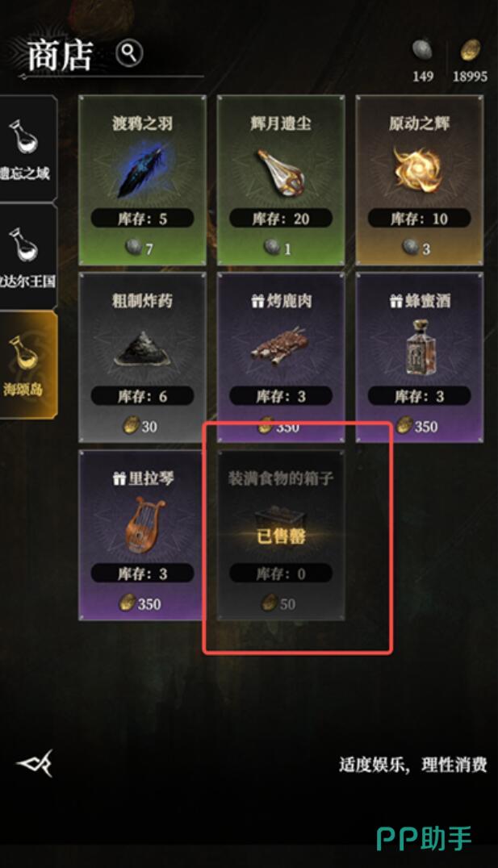Tap the back arrow icon
This screenshot has width=498, height=868.
36,763
